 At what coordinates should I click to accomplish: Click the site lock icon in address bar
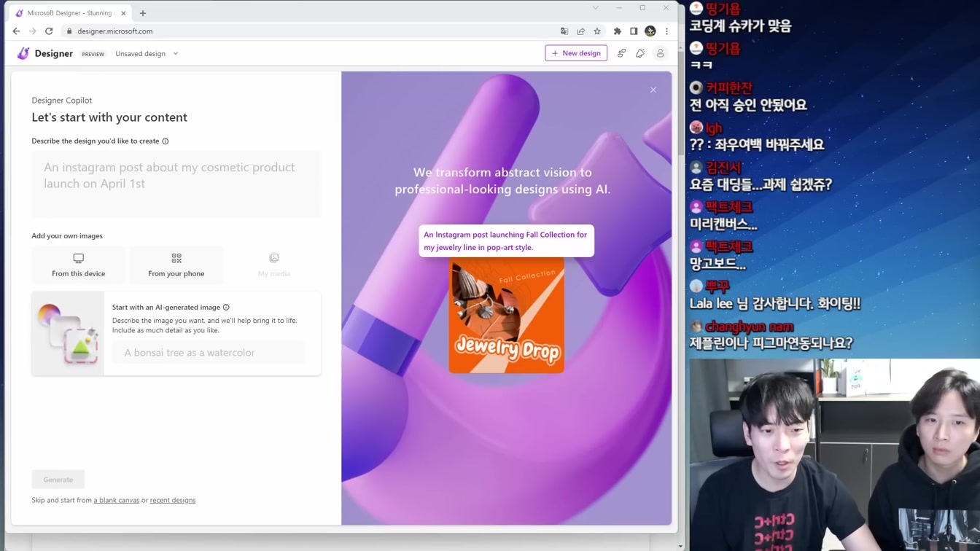[69, 31]
